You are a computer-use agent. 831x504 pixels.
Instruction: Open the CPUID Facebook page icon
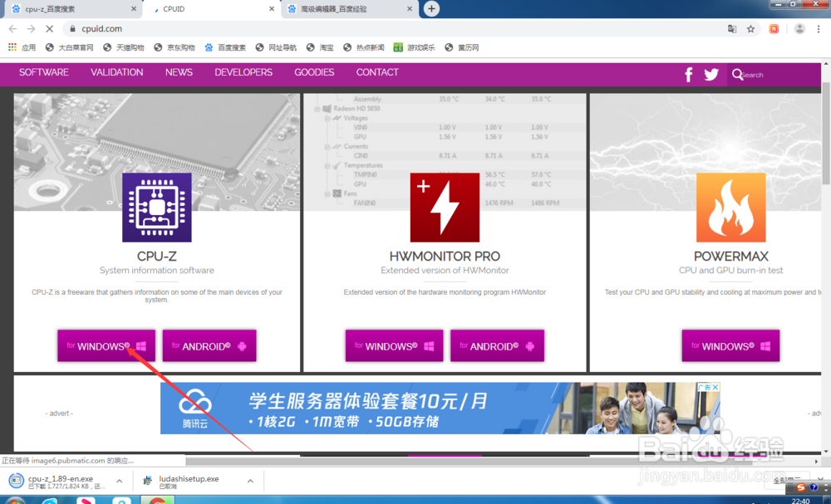coord(688,74)
